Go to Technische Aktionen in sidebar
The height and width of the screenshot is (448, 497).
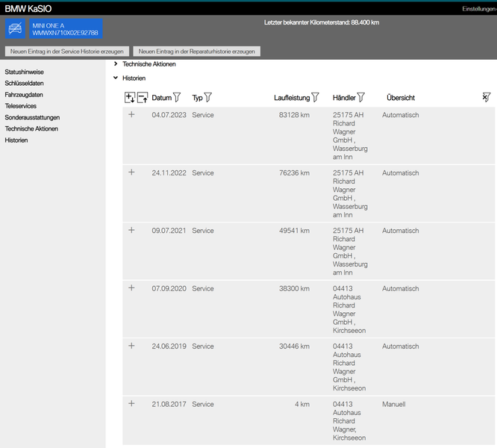31,128
